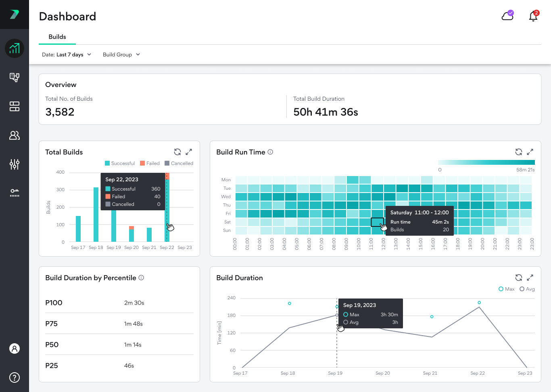
Task: Toggle the Successful legend series
Action: (x=120, y=163)
